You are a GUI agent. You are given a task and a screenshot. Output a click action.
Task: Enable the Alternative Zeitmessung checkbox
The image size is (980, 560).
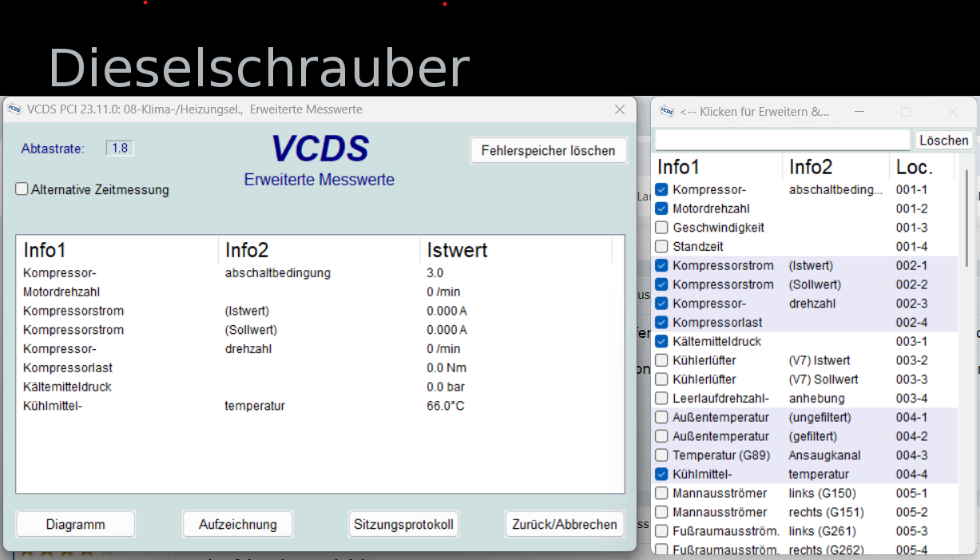pyautogui.click(x=22, y=189)
